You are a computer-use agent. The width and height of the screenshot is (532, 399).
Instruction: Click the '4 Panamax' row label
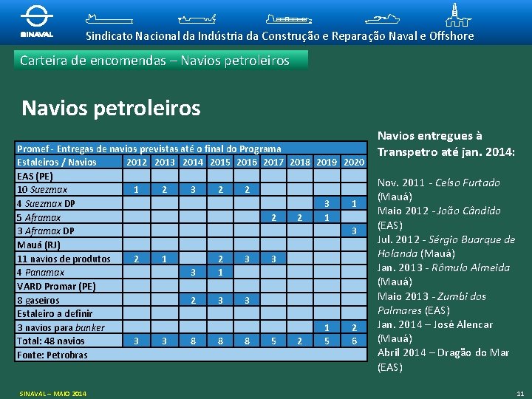coord(69,272)
